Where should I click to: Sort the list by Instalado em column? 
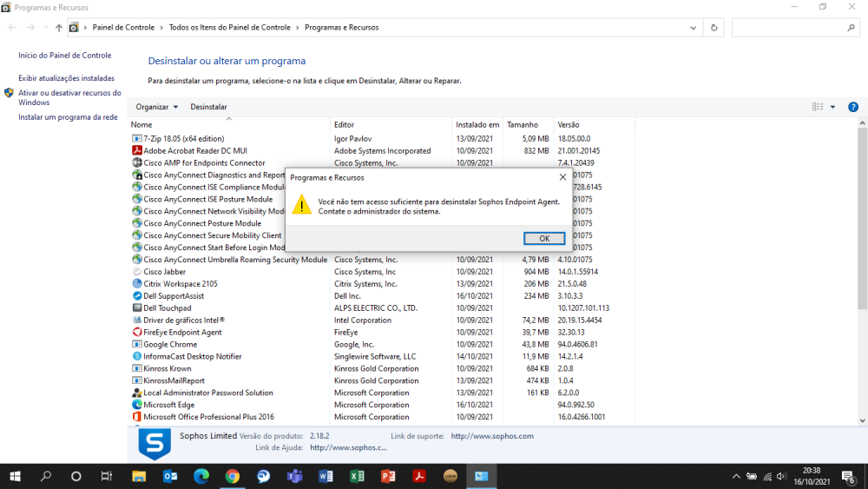click(x=477, y=125)
